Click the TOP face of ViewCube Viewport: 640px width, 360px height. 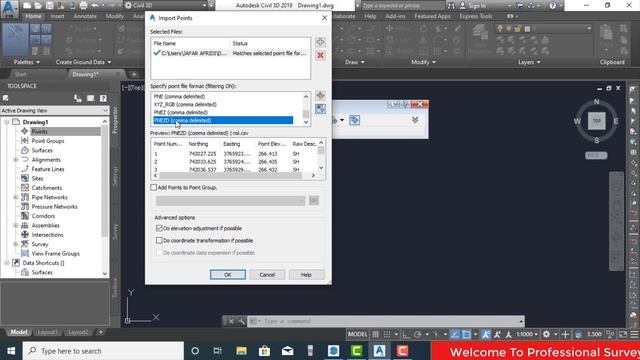596,121
